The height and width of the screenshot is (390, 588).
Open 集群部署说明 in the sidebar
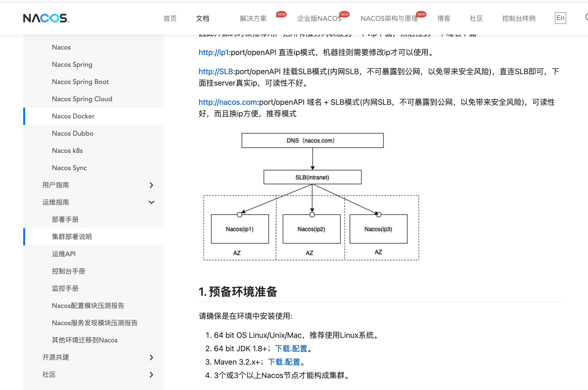tap(72, 237)
